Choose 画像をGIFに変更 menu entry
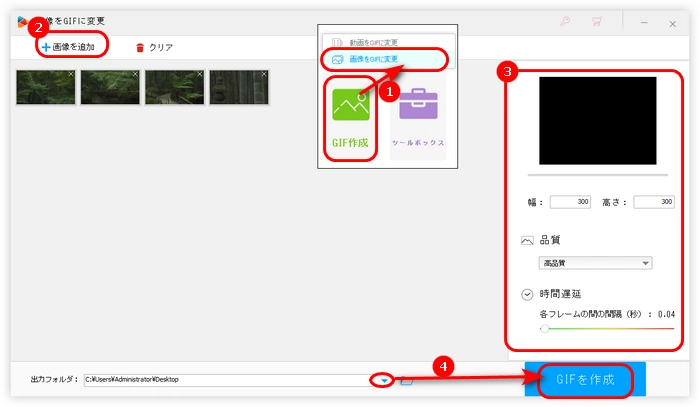This screenshot has width=700, height=407. tap(388, 59)
